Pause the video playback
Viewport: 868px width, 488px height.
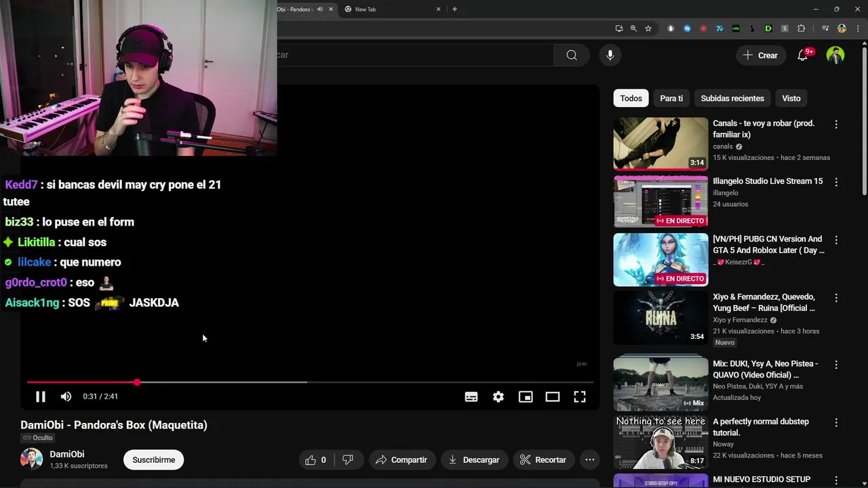point(40,396)
